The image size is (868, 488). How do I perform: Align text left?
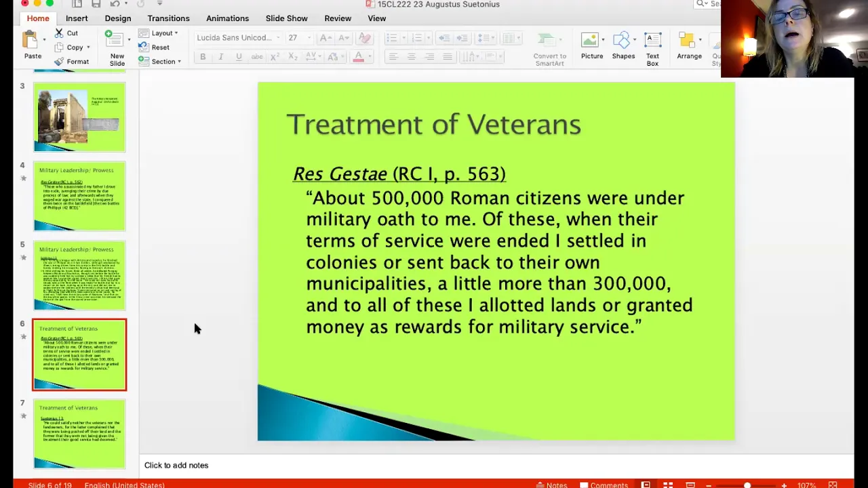[x=393, y=57]
